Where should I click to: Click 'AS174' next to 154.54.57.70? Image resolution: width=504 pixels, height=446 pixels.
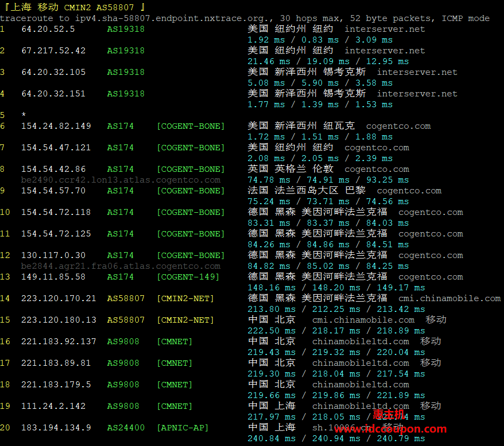121,190
